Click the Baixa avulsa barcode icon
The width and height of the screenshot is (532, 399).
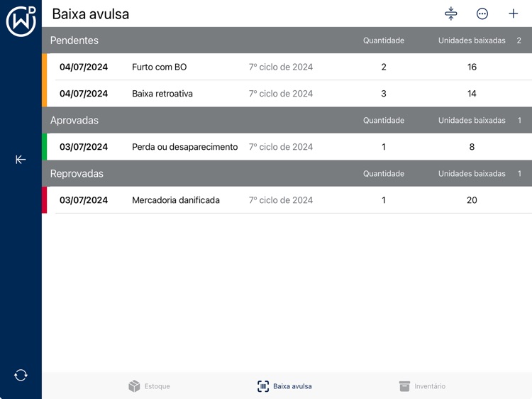click(263, 386)
